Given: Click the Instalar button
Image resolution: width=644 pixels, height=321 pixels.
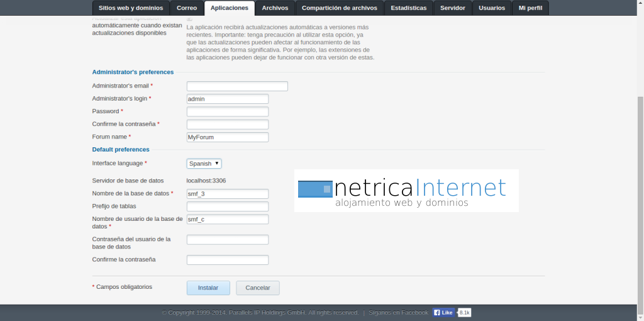Looking at the screenshot, I should [208, 288].
